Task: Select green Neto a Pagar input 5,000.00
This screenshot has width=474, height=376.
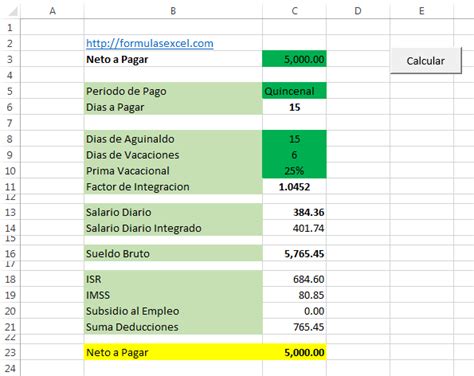Action: 294,59
